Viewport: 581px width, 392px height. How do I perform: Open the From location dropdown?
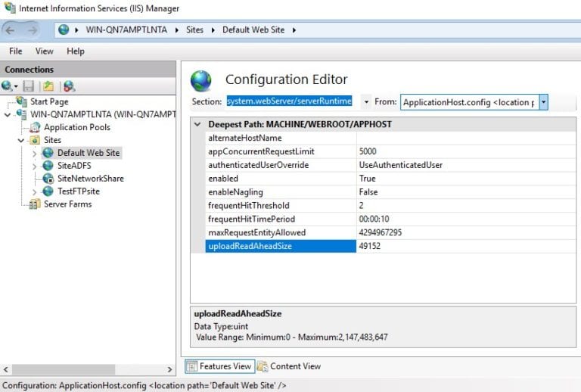pos(543,102)
